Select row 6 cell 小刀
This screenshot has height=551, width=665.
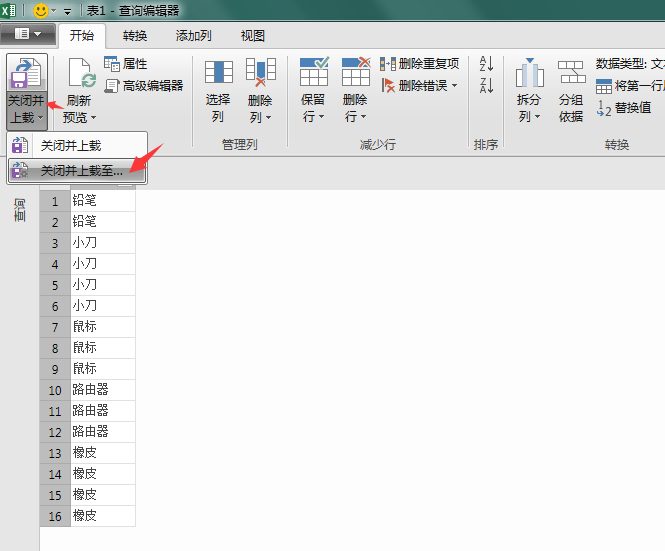click(103, 306)
